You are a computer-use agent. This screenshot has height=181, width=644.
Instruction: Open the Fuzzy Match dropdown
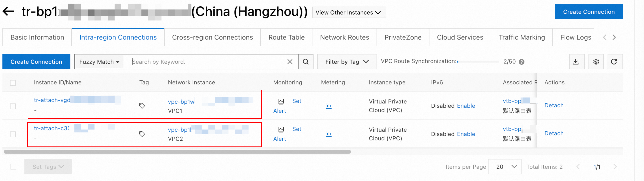[99, 62]
